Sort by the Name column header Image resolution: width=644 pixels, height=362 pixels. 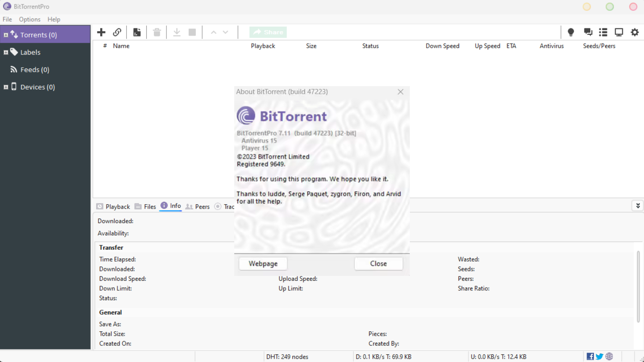click(x=121, y=46)
